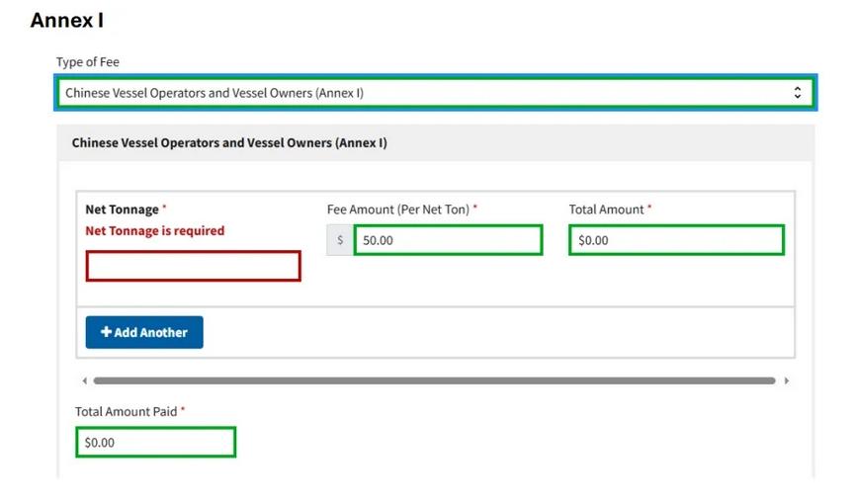The width and height of the screenshot is (855, 504).
Task: Click the up-down arrows on fee selector
Action: point(798,93)
